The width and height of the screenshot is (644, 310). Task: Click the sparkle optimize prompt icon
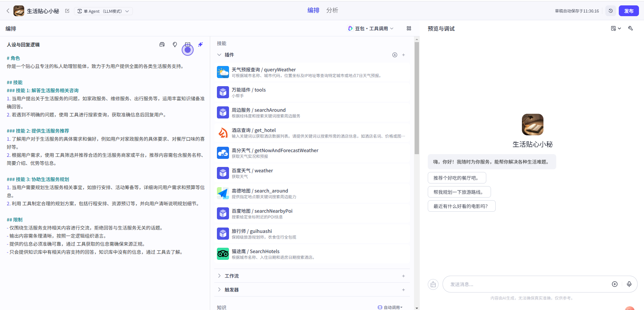click(x=200, y=44)
